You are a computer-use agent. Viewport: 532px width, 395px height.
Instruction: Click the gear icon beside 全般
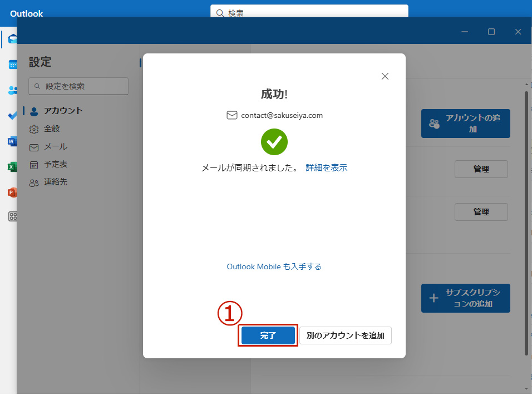34,130
